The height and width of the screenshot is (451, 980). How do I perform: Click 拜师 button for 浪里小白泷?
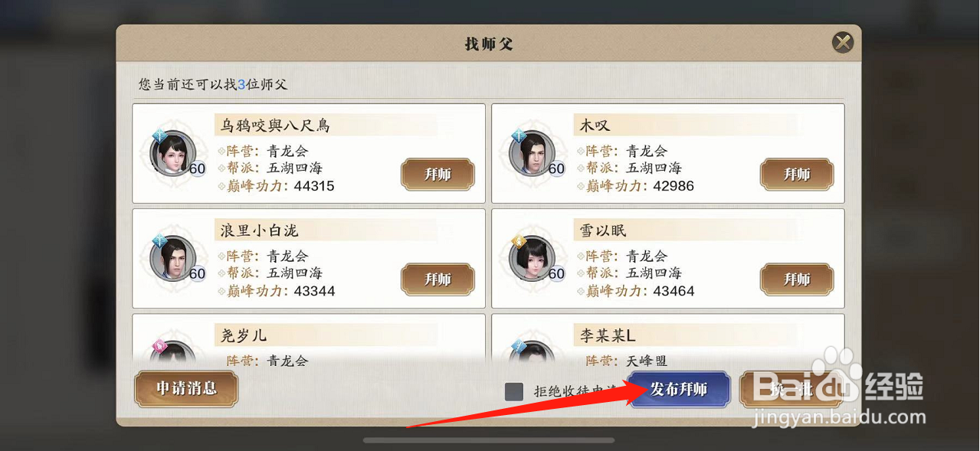tap(438, 279)
